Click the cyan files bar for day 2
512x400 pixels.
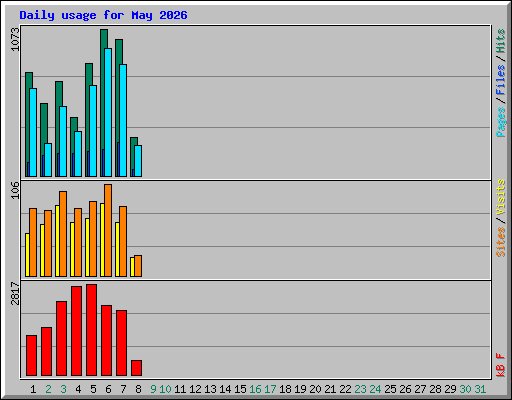click(x=48, y=160)
